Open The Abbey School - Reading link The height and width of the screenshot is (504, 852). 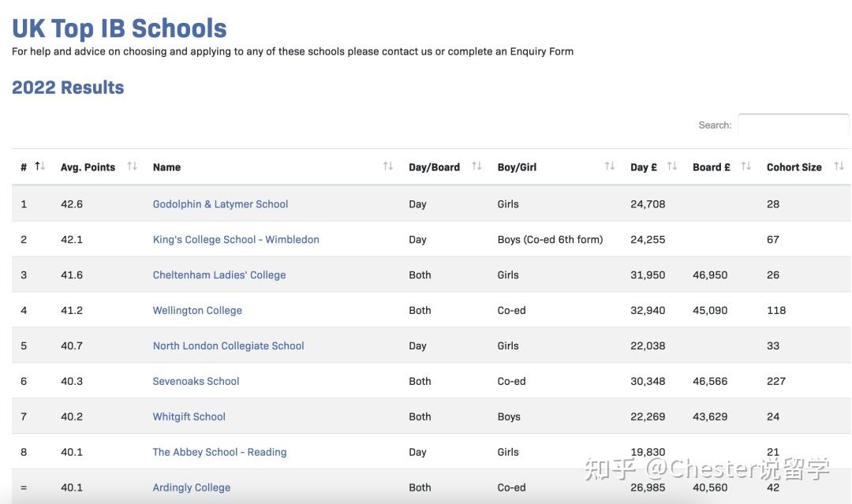[219, 453]
